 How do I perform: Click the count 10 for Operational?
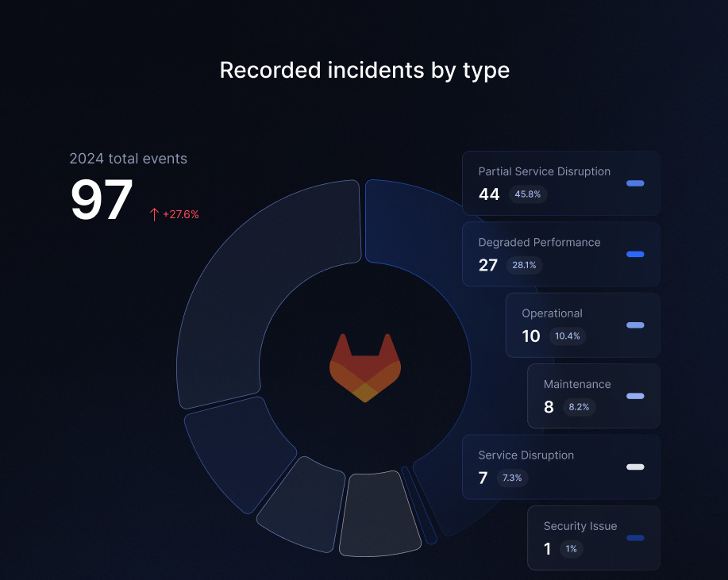coord(531,336)
